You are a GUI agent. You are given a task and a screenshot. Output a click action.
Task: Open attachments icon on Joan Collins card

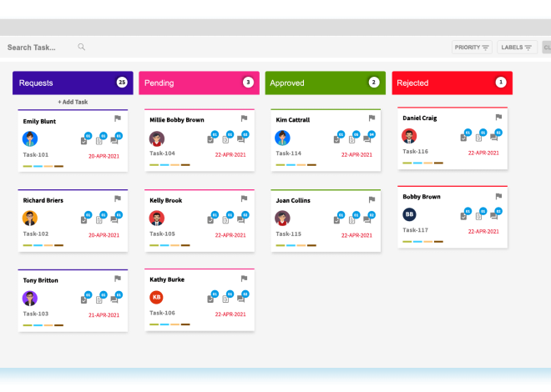tap(351, 219)
